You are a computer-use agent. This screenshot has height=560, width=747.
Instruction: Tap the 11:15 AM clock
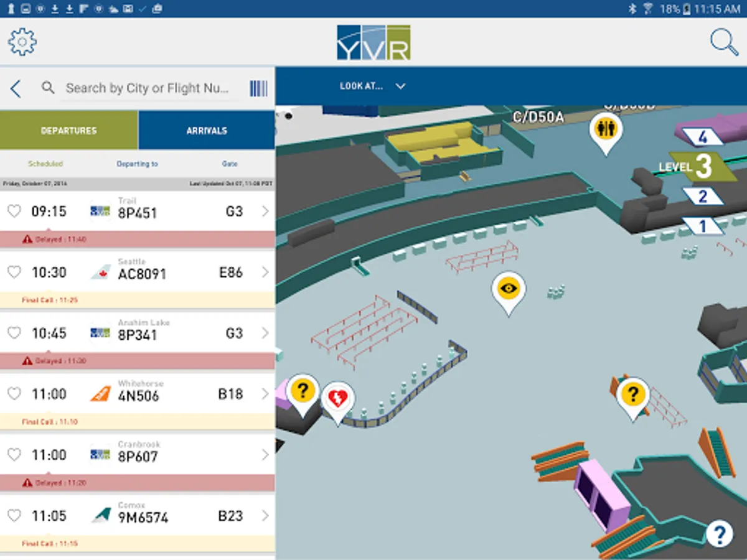[718, 9]
